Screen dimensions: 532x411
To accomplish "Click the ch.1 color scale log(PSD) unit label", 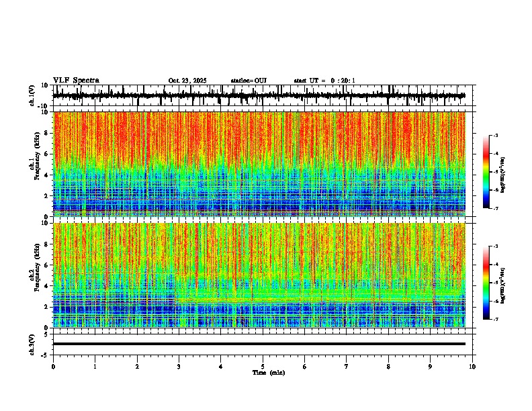I will [x=503, y=175].
